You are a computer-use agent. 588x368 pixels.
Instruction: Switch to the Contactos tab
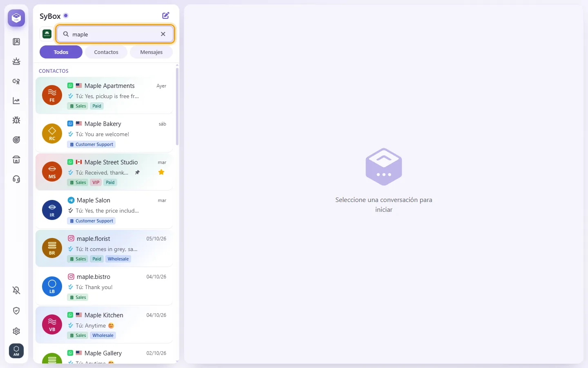(106, 52)
